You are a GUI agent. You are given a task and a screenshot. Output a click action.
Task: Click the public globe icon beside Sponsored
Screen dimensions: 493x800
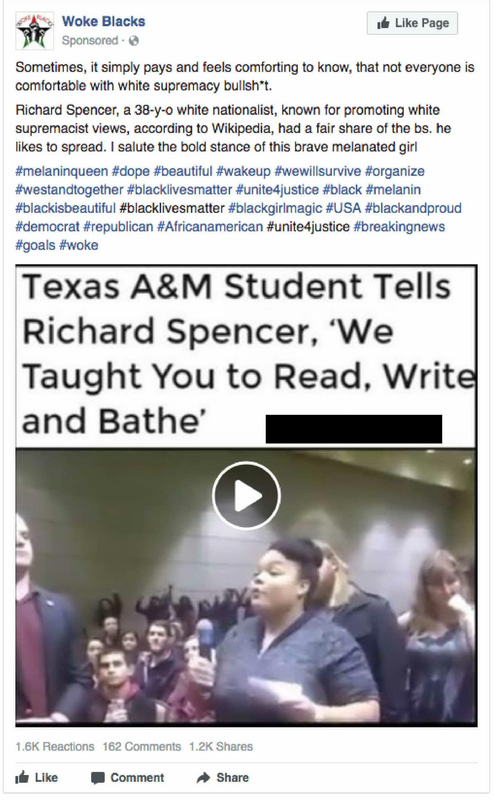pyautogui.click(x=134, y=41)
